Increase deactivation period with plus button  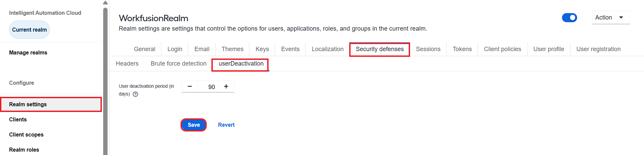(x=226, y=86)
